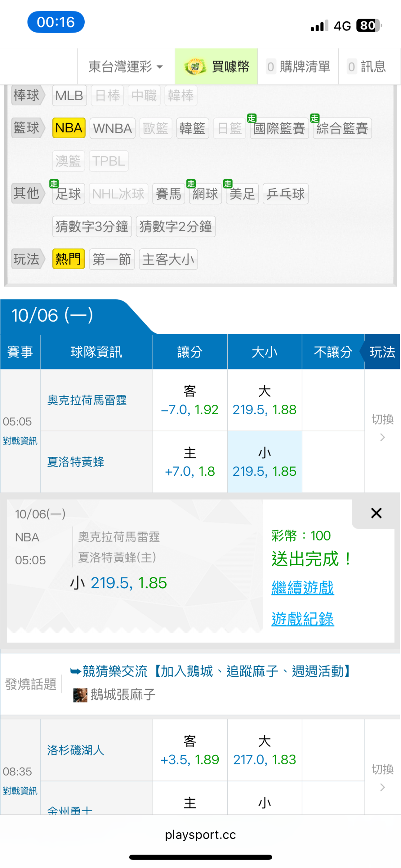Pick over 大 219.5, 1.88
The height and width of the screenshot is (868, 401).
[x=264, y=400]
